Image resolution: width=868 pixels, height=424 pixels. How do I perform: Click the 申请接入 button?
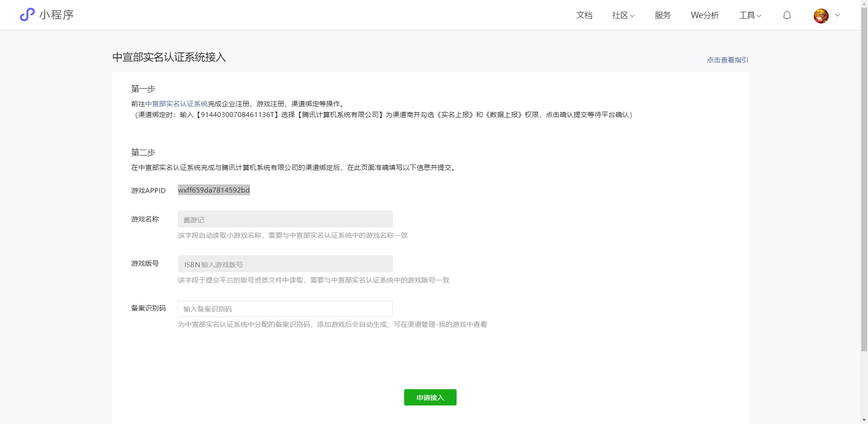pyautogui.click(x=430, y=397)
